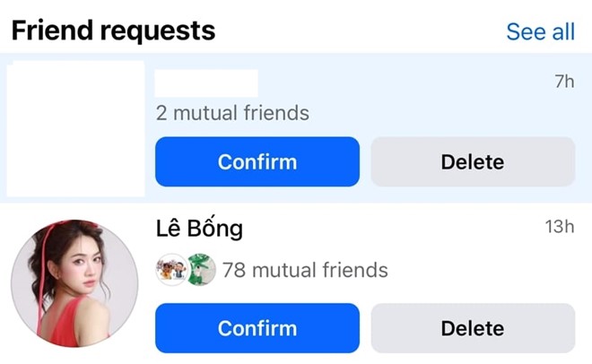Click the hidden name on the 7h request
The height and width of the screenshot is (364, 592).
(206, 83)
